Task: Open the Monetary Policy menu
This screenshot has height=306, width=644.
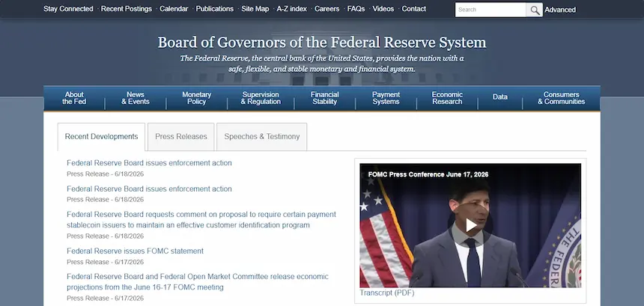Action: 197,98
